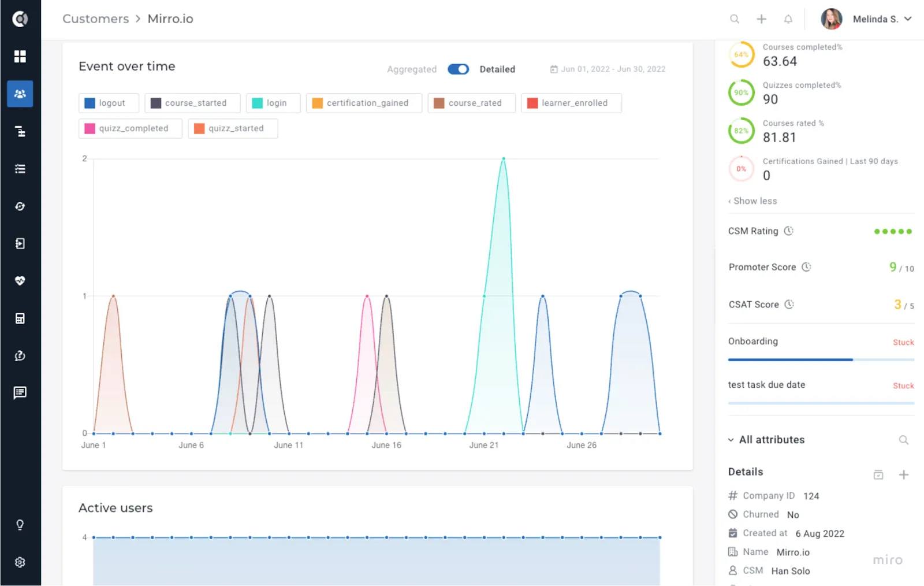
Task: Open the notifications bell
Action: pyautogui.click(x=788, y=19)
